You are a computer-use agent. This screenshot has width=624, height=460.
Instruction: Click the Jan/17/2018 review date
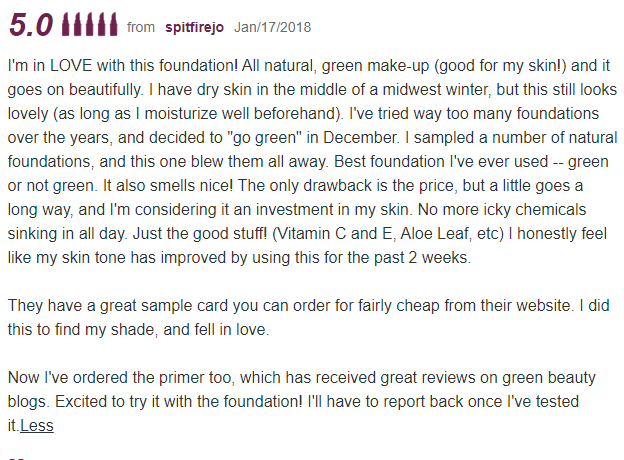[x=273, y=27]
